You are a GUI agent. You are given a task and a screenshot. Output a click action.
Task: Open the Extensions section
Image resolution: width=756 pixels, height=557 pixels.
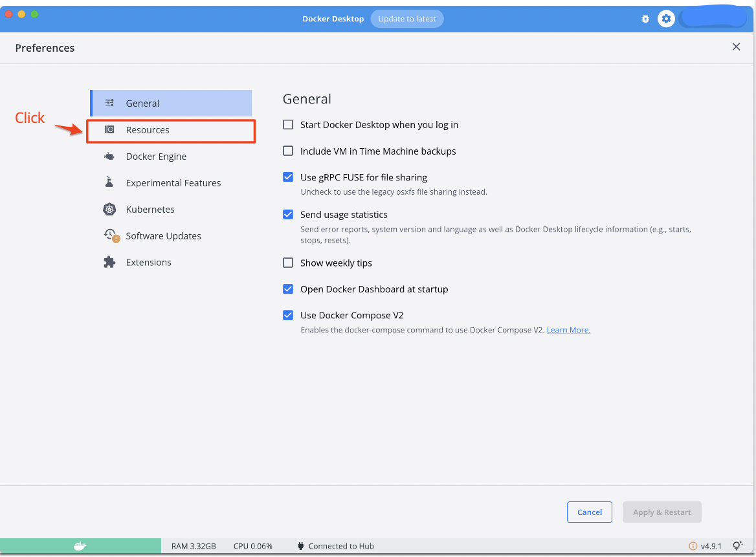pos(171,262)
